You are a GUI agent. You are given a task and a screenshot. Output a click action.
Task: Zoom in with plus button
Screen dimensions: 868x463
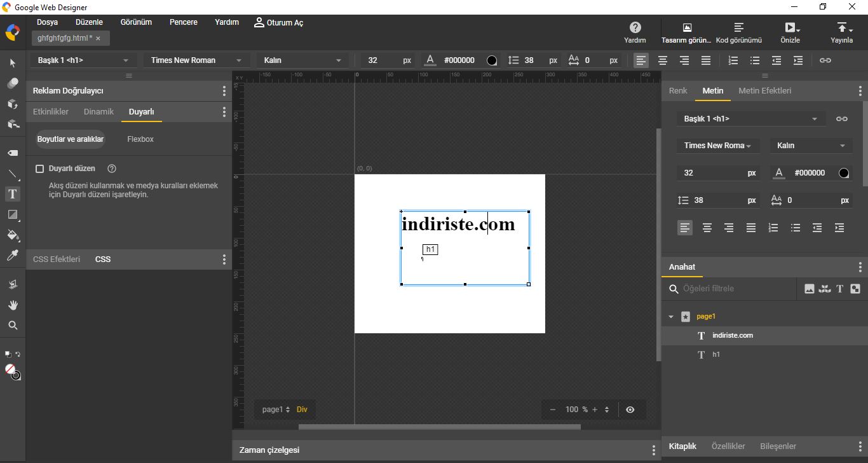tap(595, 410)
